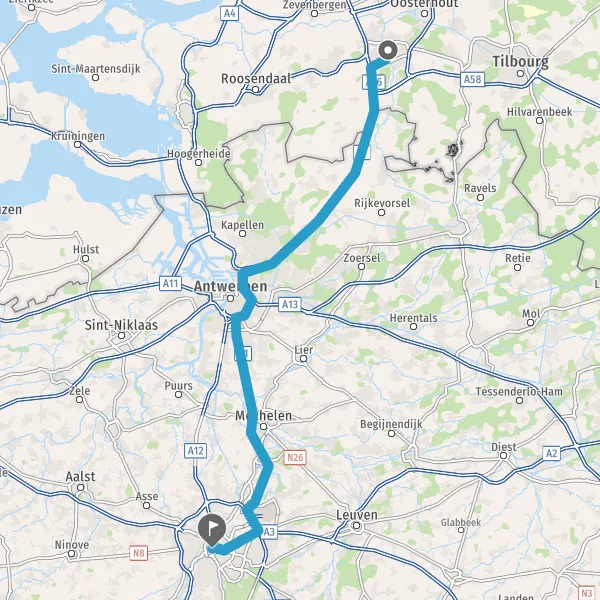Click the A12 highway shield
Screen dimensions: 600x600
tap(196, 451)
